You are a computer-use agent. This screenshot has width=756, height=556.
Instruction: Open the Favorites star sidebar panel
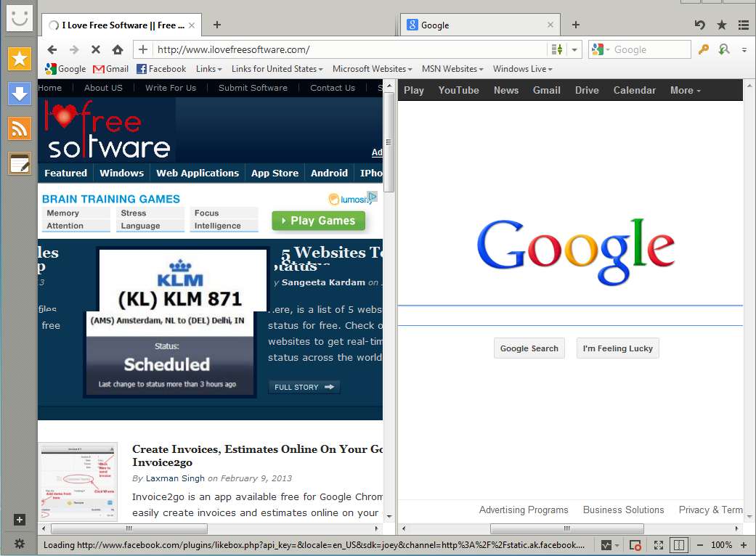(x=20, y=58)
